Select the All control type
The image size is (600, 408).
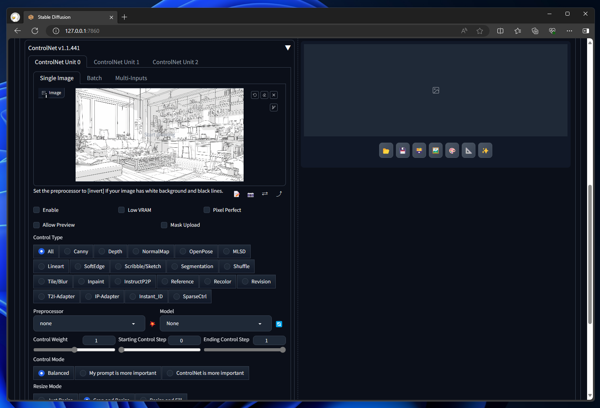[46, 251]
